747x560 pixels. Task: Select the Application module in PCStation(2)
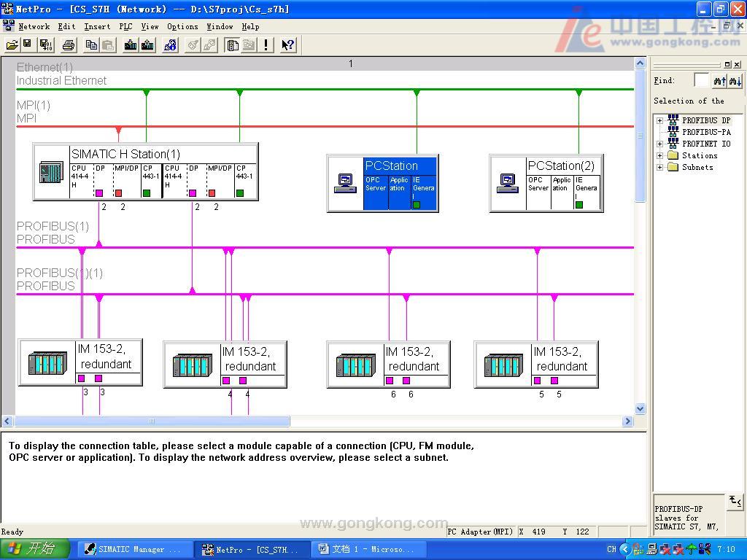click(x=562, y=191)
